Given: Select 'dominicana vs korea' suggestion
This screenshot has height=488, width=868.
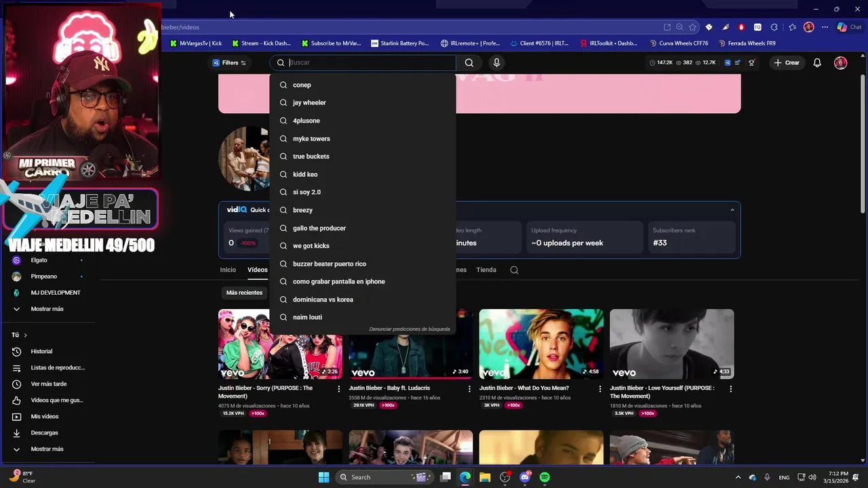Looking at the screenshot, I should [x=363, y=299].
